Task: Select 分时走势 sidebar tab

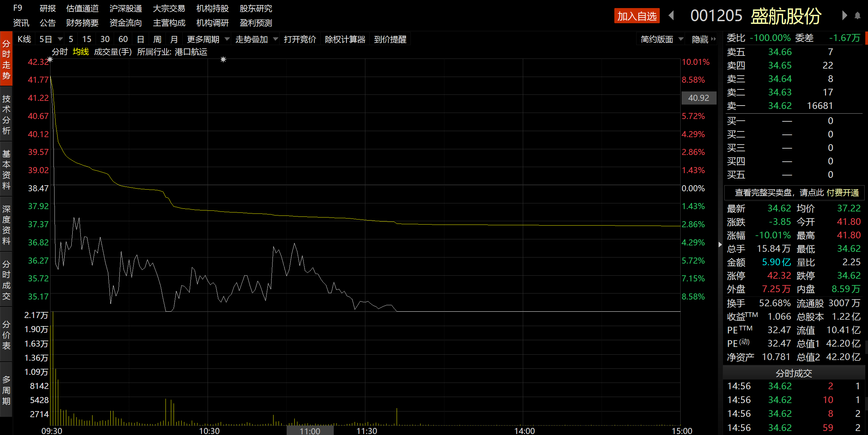Action: (x=6, y=59)
